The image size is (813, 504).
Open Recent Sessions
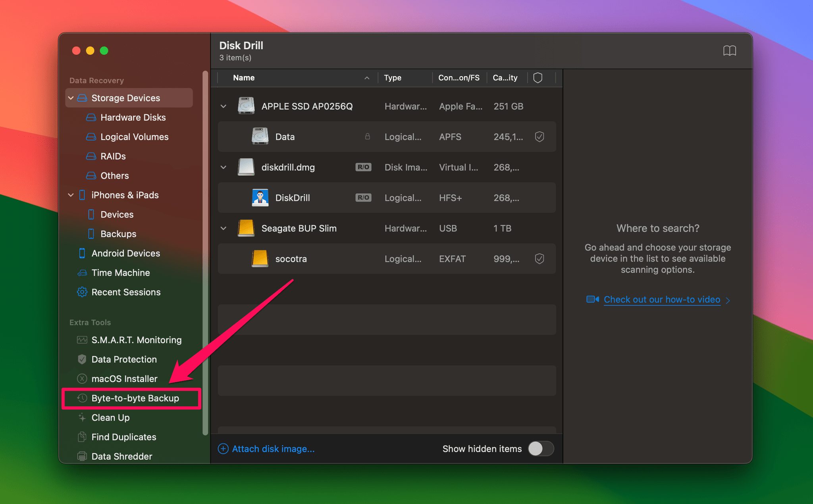(x=126, y=292)
